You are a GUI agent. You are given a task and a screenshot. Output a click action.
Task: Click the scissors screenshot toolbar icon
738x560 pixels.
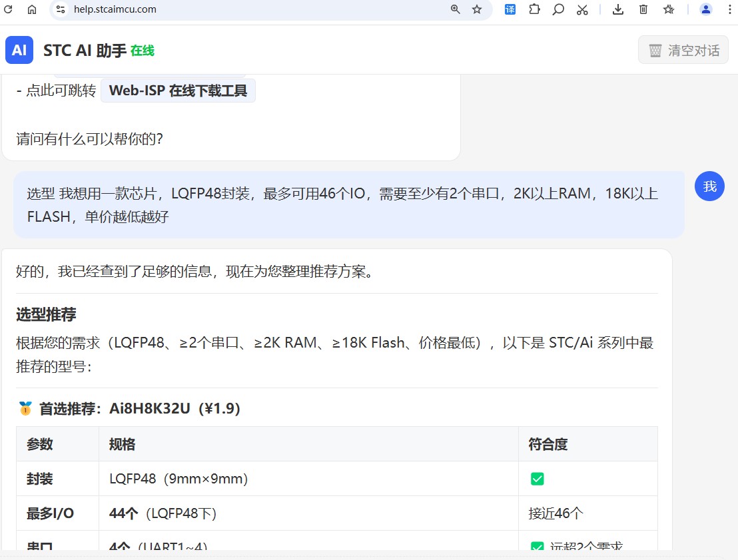pyautogui.click(x=582, y=9)
